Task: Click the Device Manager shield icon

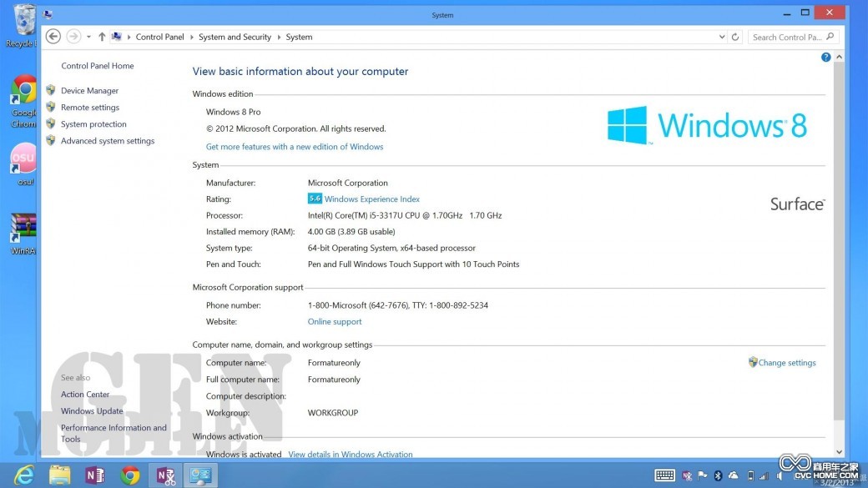Action: pyautogui.click(x=50, y=90)
